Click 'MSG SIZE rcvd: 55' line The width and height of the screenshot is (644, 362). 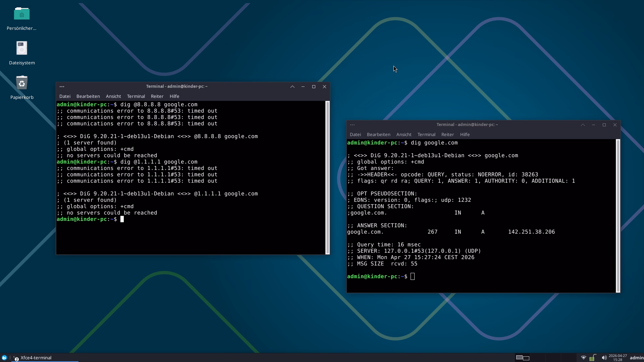click(x=382, y=264)
